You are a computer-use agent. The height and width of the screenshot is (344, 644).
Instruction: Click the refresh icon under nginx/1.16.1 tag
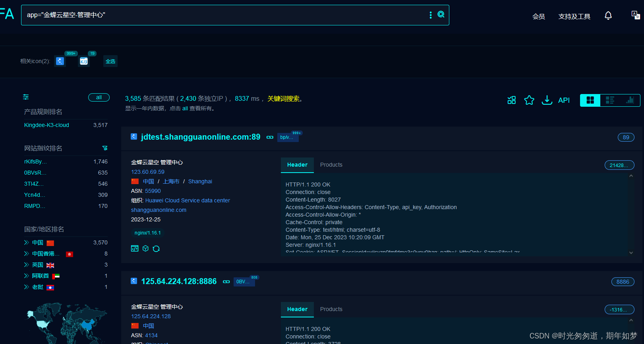pos(156,248)
